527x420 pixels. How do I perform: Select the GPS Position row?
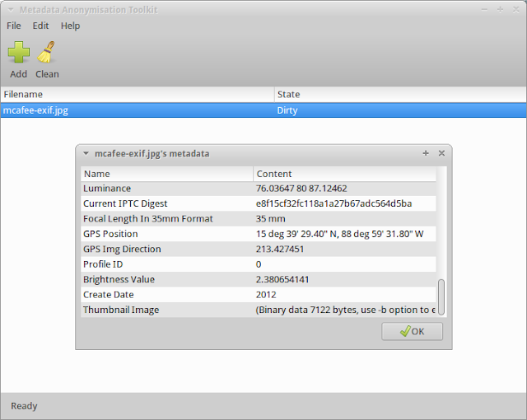[259, 234]
